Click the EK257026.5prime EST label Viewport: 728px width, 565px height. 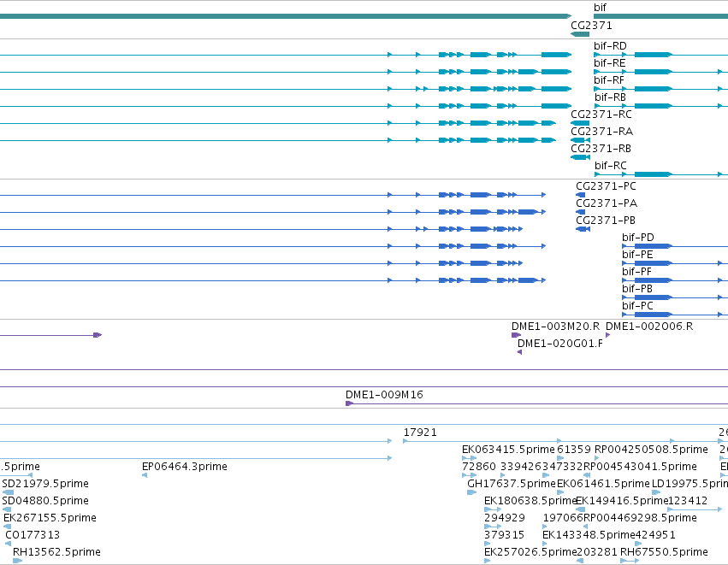click(x=530, y=552)
